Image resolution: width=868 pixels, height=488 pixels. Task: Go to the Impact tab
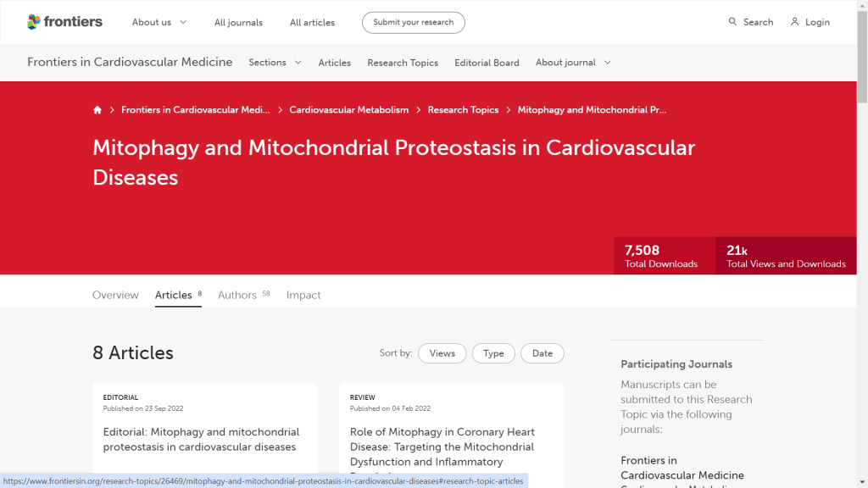(x=303, y=295)
